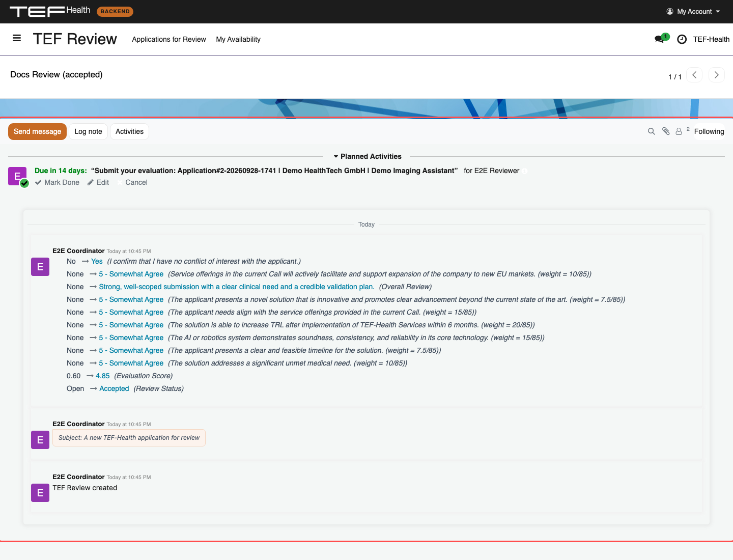Go to the next record arrow
Screen dimensions: 733x560
coord(716,75)
